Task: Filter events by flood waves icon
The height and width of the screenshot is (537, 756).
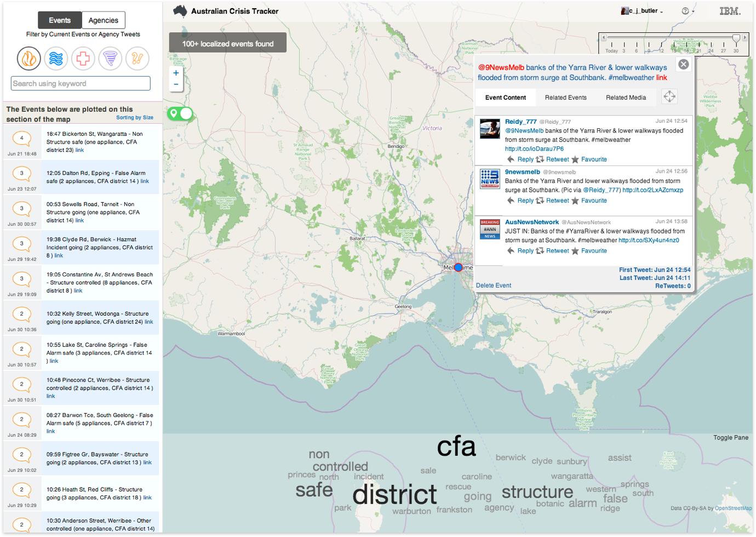Action: click(56, 58)
